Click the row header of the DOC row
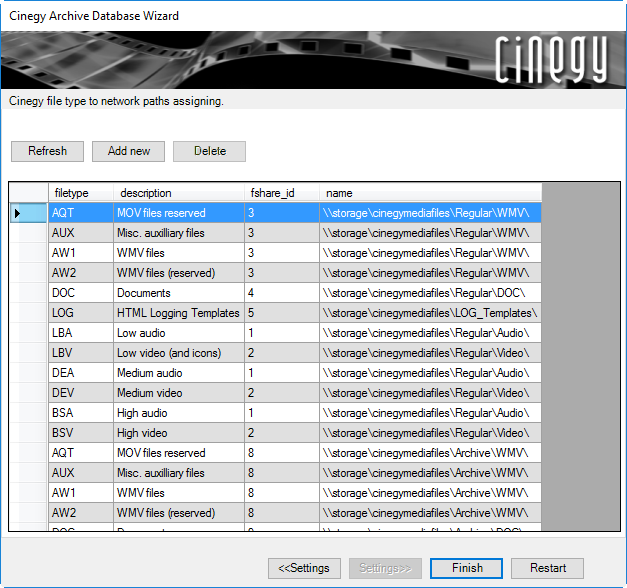627x588 pixels. (x=28, y=293)
